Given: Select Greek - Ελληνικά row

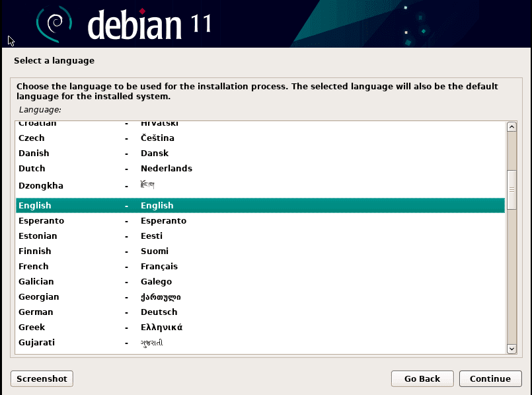Looking at the screenshot, I should pyautogui.click(x=260, y=328).
